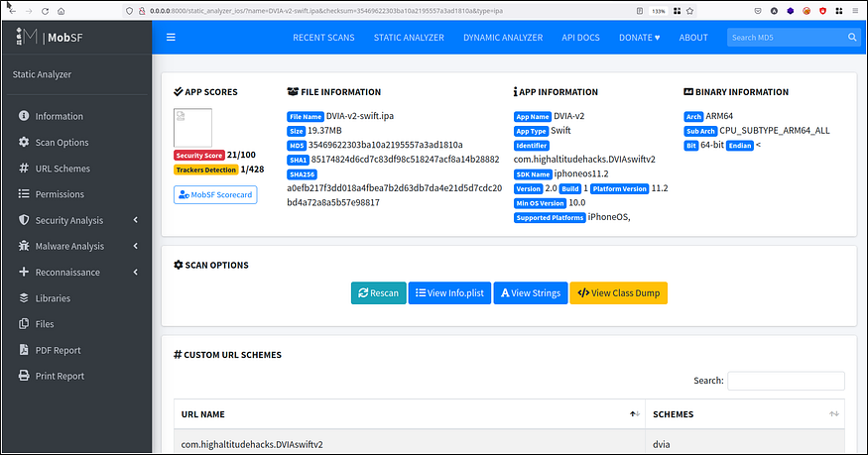The height and width of the screenshot is (455, 868).
Task: Open the MobSF Scorecard button
Action: 215,194
